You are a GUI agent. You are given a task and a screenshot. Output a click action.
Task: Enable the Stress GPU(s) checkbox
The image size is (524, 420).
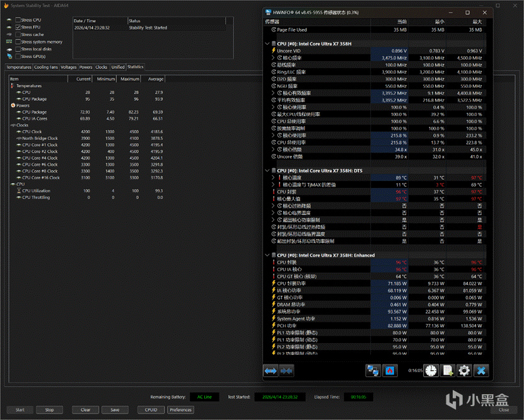click(x=18, y=57)
